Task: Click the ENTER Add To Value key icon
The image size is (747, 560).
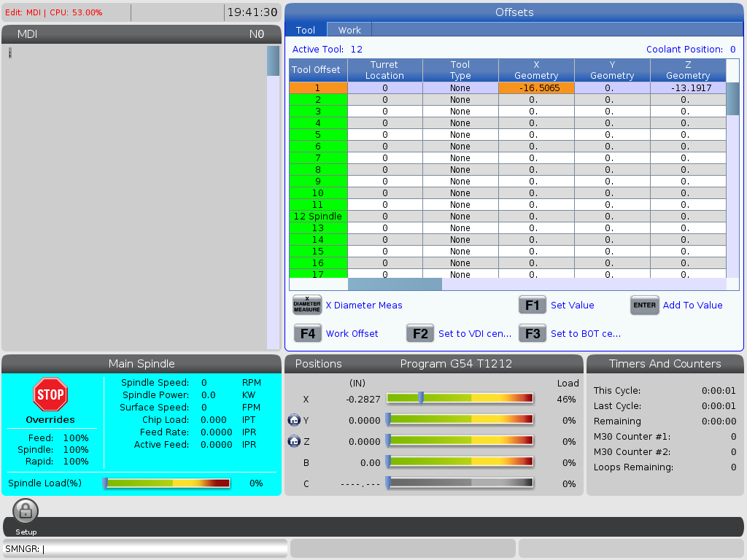Action: click(x=644, y=306)
